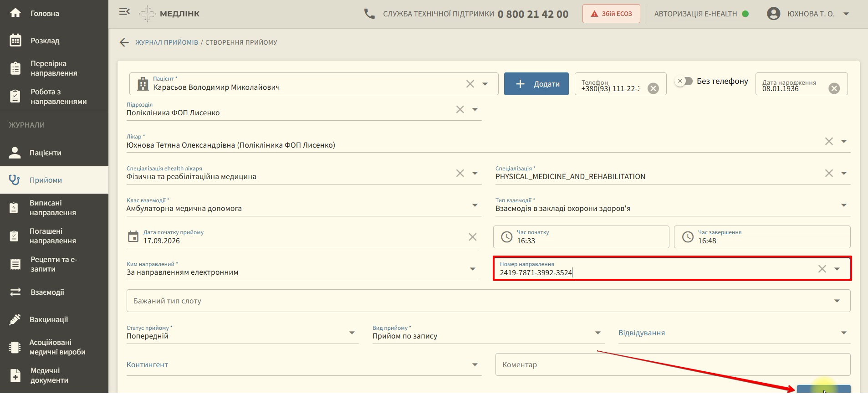
Task: Clear the date of birth field
Action: [x=834, y=88]
